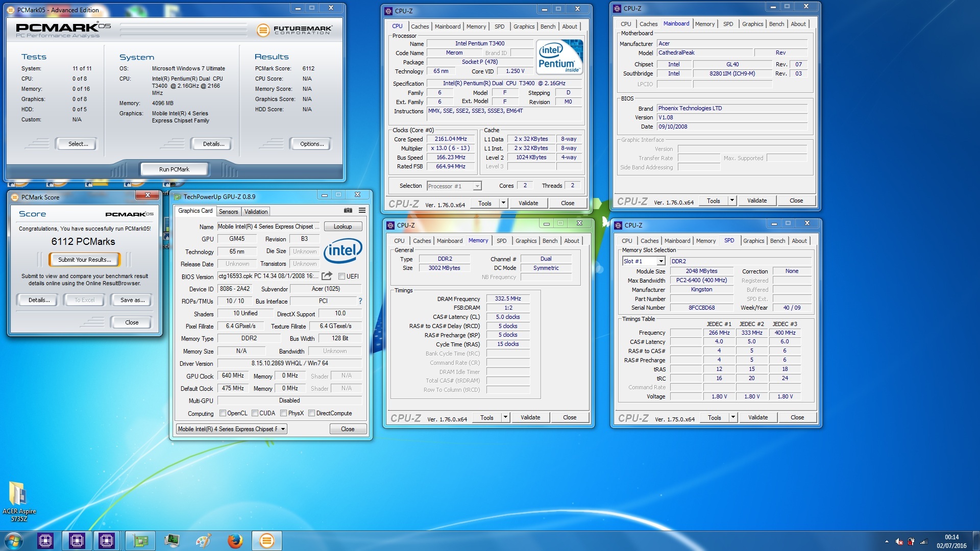Toggle the DirectCompute checkbox
Viewport: 980px width, 551px height.
point(311,413)
